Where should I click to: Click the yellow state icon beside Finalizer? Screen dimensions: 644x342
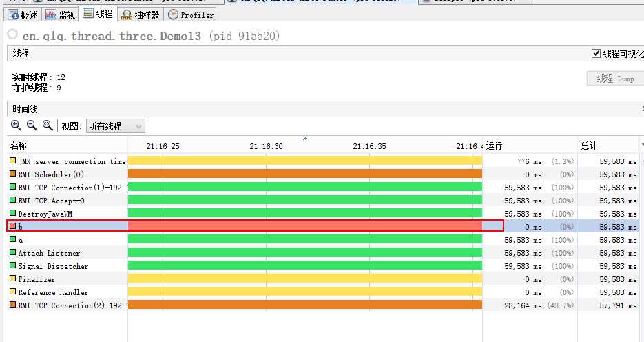(12, 279)
